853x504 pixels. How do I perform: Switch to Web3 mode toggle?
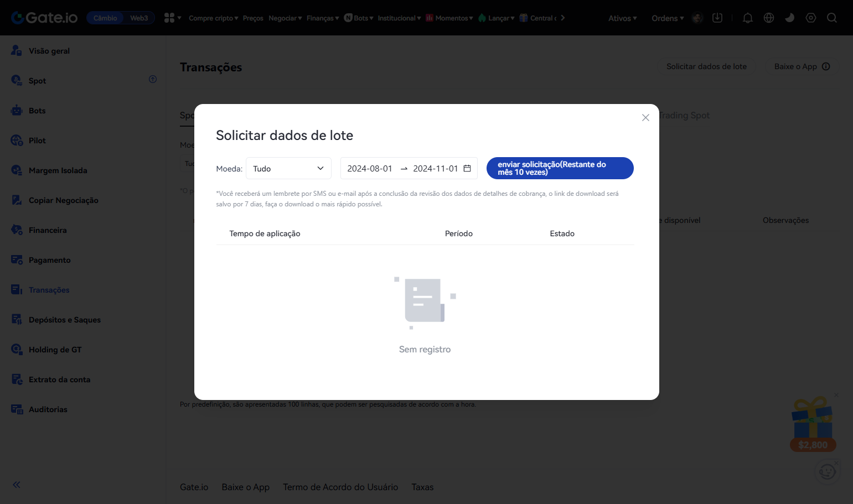tap(139, 18)
